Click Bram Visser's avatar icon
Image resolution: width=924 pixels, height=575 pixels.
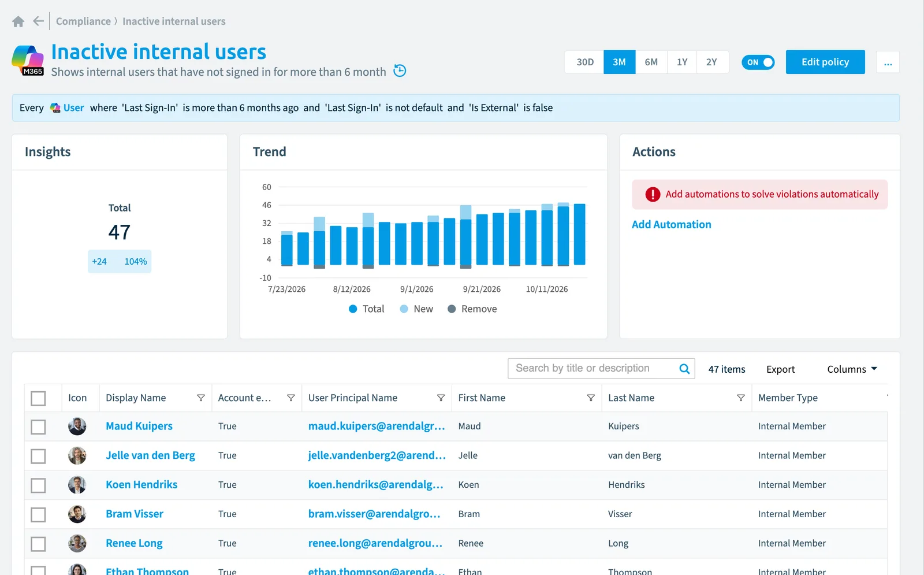point(77,514)
